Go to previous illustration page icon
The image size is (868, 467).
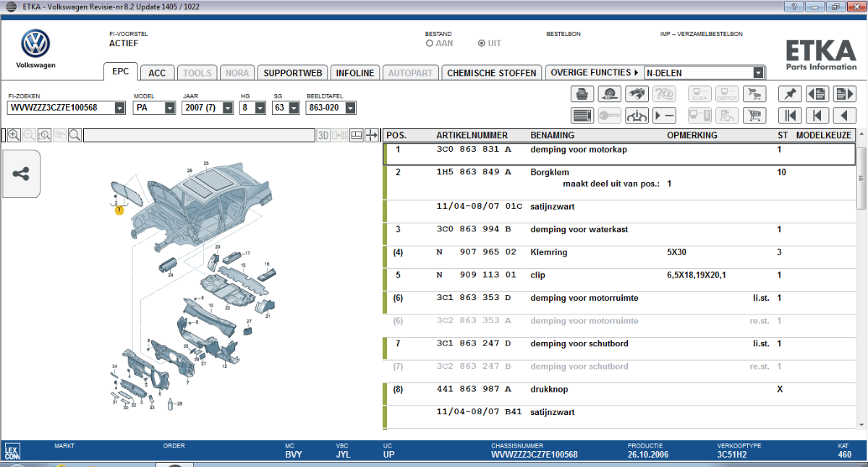817,94
